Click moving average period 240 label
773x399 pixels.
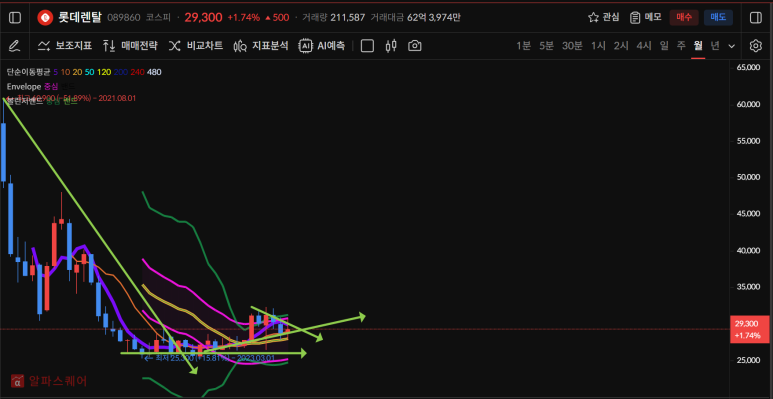pyautogui.click(x=138, y=72)
